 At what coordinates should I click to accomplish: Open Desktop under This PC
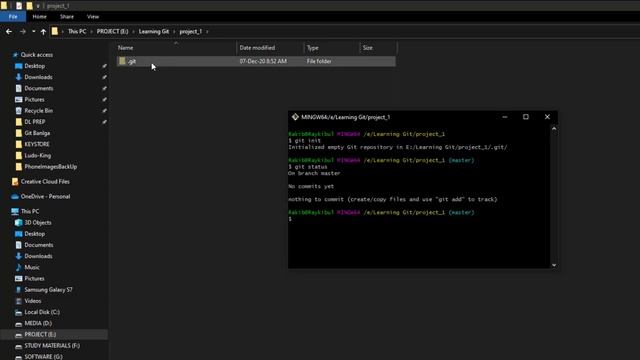pos(35,234)
